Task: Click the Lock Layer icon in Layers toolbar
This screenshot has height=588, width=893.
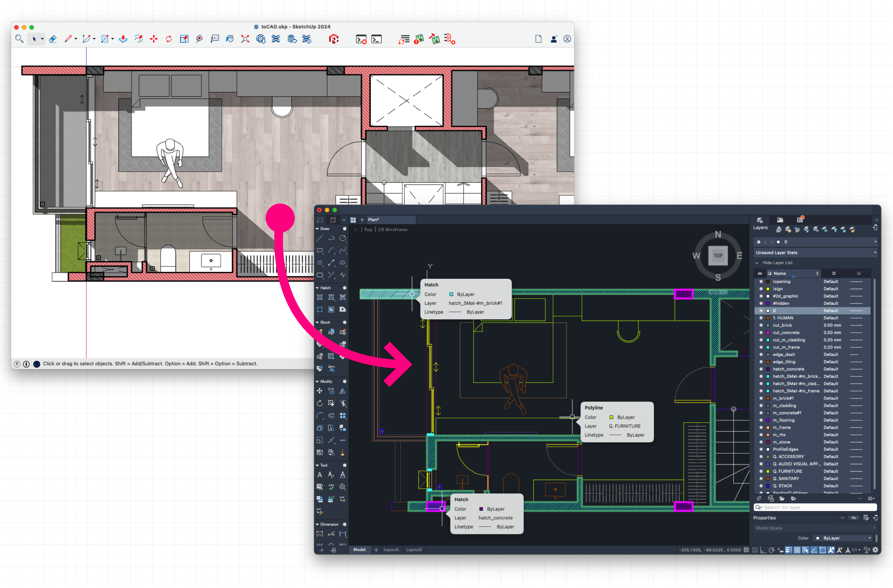Action: (x=843, y=229)
